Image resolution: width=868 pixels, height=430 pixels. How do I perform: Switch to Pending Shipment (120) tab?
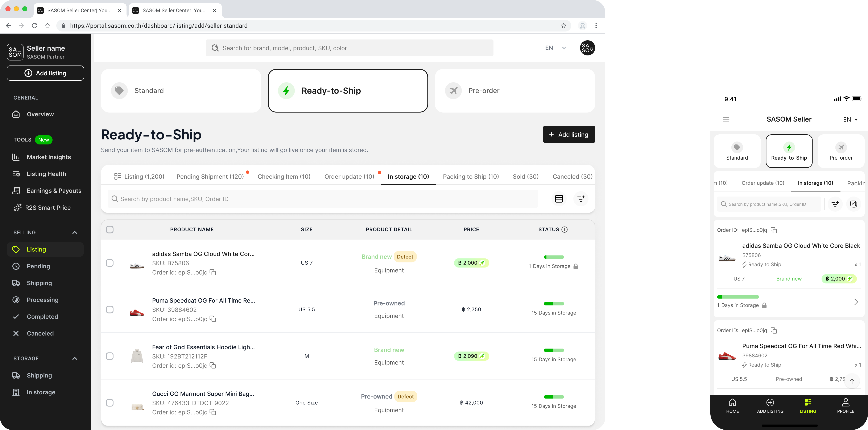tap(210, 176)
